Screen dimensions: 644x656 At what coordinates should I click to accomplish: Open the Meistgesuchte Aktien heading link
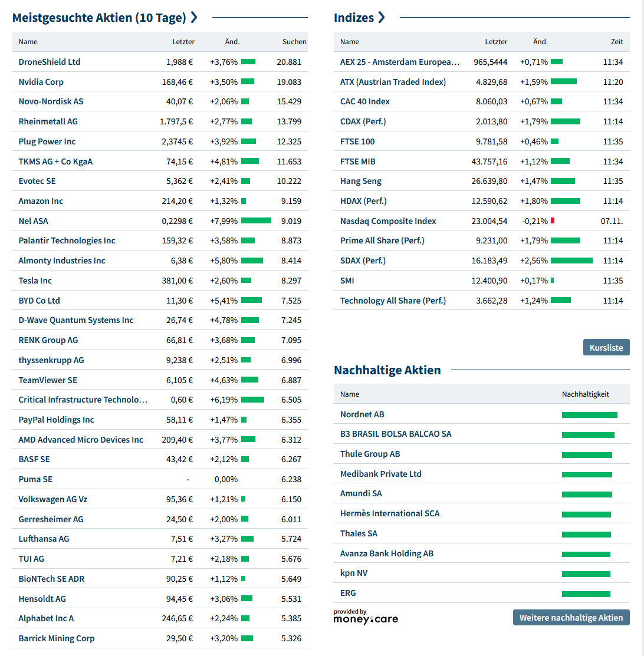click(98, 18)
